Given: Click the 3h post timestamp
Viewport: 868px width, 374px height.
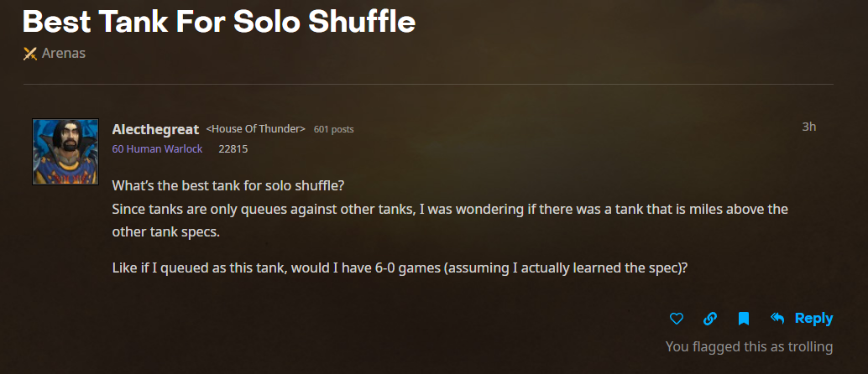Looking at the screenshot, I should point(809,127).
